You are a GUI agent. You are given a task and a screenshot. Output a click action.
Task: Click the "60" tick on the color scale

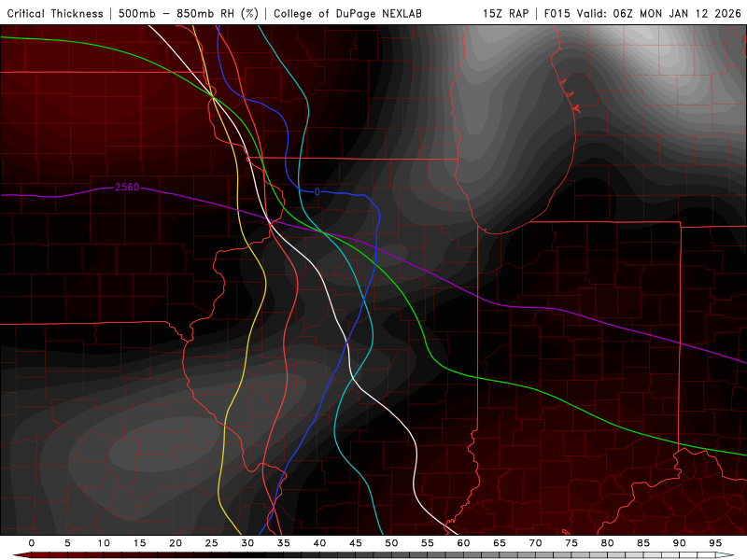[463, 543]
